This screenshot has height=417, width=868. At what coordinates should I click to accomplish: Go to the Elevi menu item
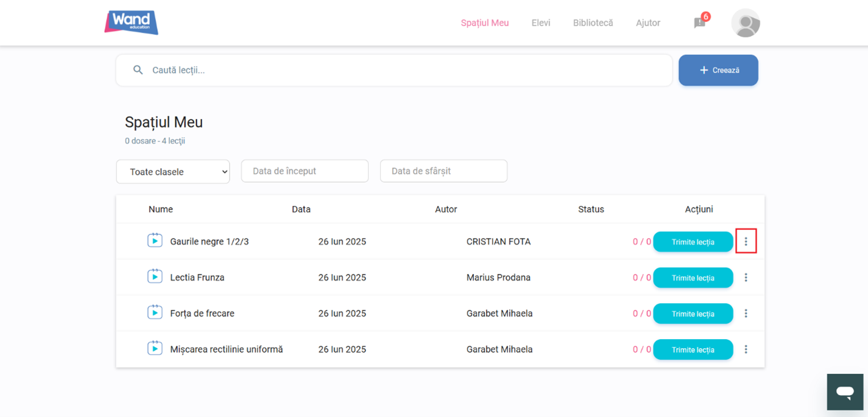pyautogui.click(x=540, y=23)
